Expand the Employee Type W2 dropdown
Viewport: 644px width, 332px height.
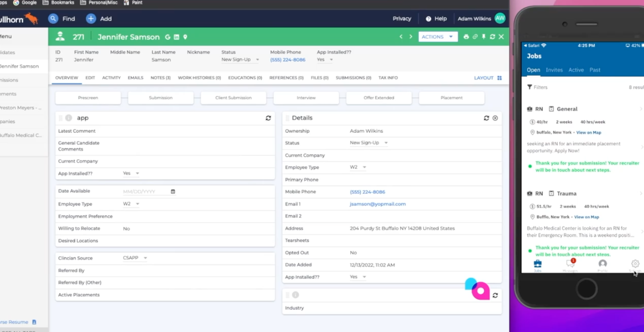(x=131, y=204)
